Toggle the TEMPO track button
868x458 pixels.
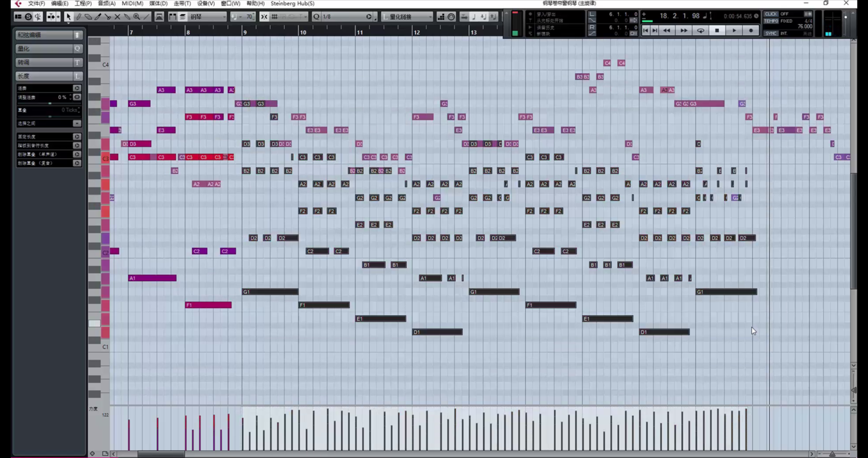coord(771,21)
